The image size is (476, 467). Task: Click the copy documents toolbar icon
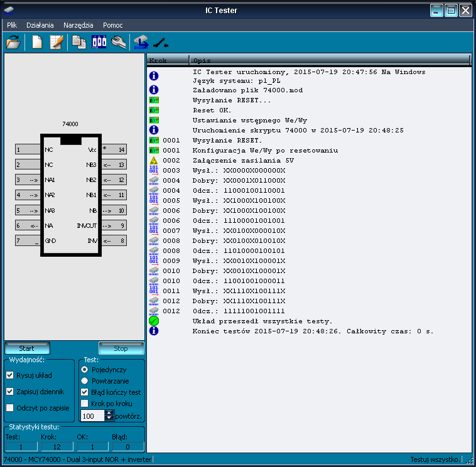tap(79, 43)
